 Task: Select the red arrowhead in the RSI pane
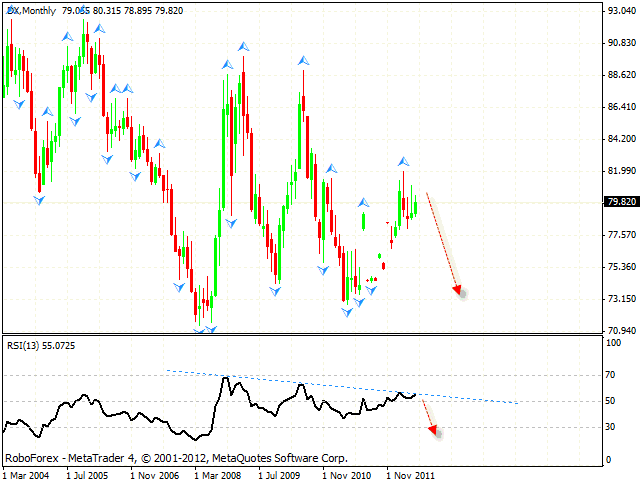[x=433, y=430]
